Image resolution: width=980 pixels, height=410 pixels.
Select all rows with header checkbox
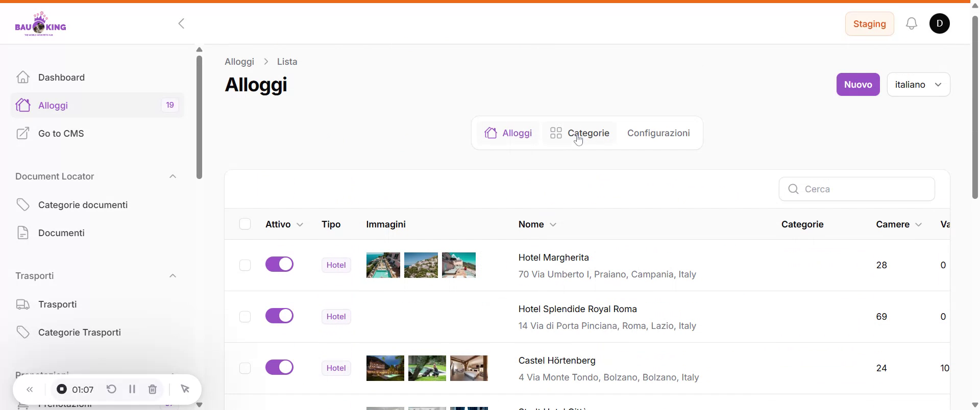click(x=245, y=224)
